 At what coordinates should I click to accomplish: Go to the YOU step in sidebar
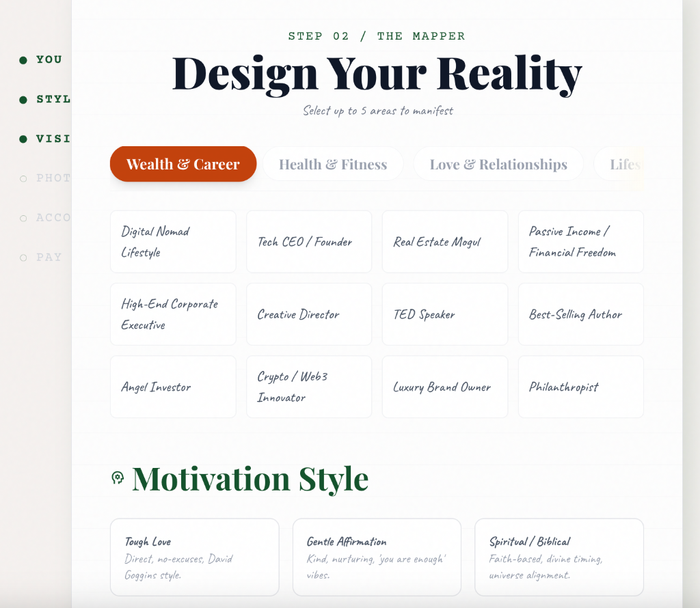coord(48,60)
